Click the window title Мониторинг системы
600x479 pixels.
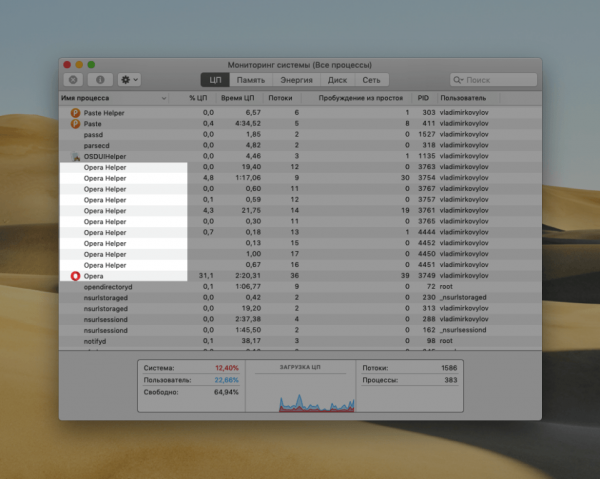click(x=300, y=65)
